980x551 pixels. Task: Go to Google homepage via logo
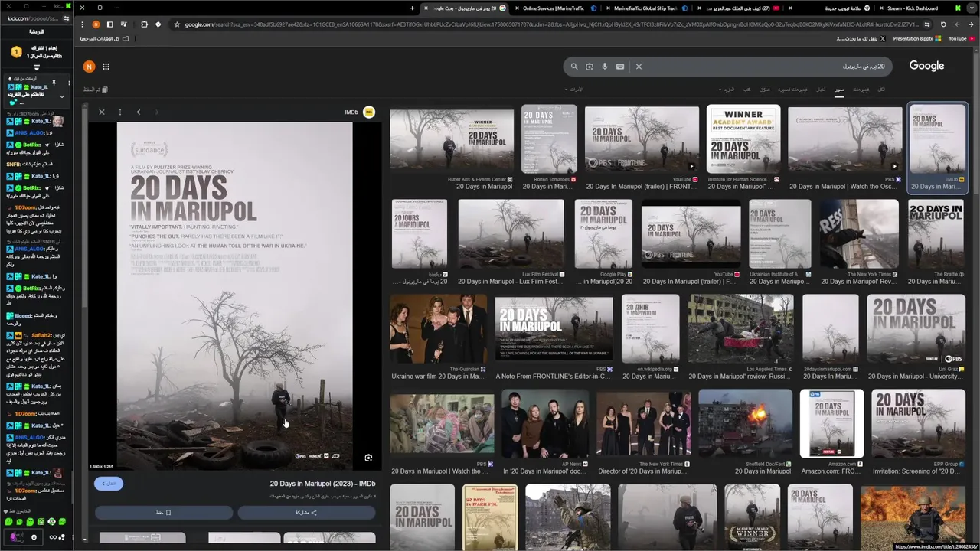tap(926, 66)
